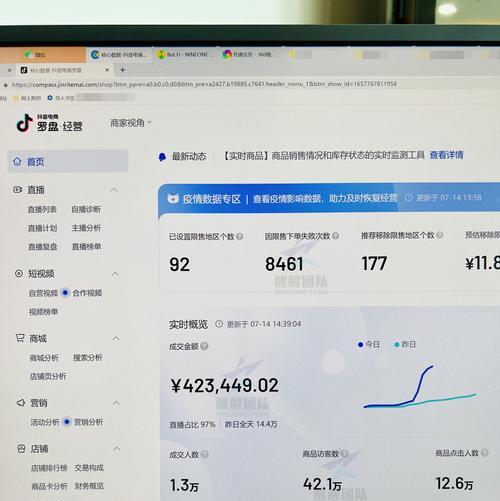Close the 核心数据 browser tab
The height and width of the screenshot is (501, 500).
pyautogui.click(x=107, y=70)
